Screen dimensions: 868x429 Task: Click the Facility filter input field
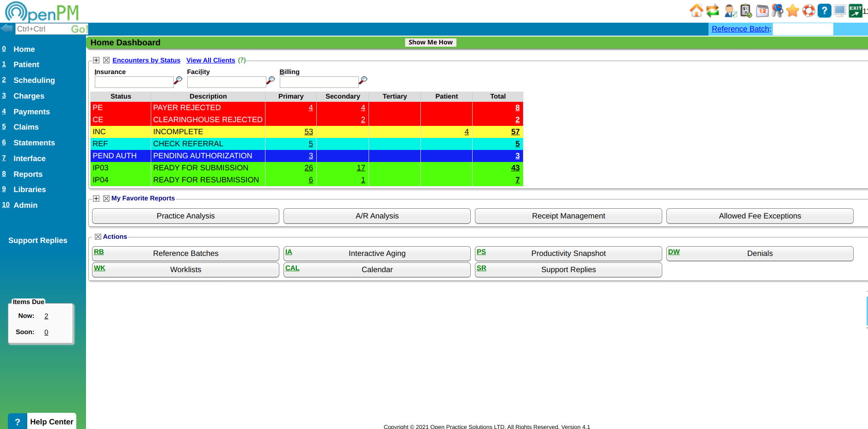click(226, 82)
